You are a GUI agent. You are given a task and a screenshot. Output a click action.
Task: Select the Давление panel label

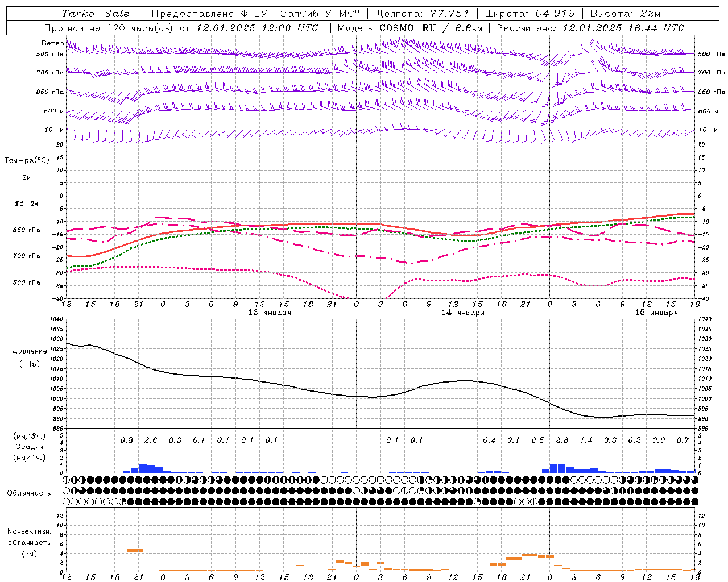pyautogui.click(x=30, y=351)
